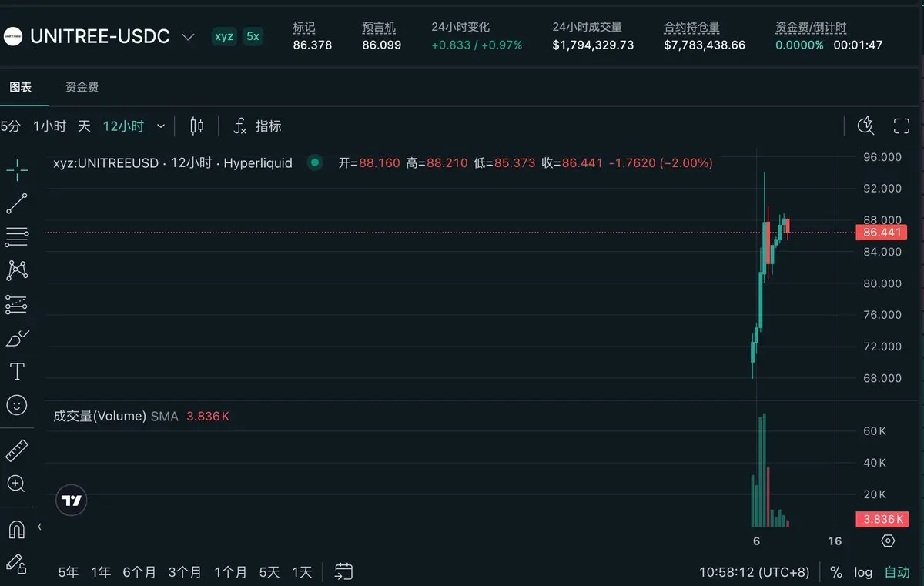924x586 pixels.
Task: Select the 天 timeframe
Action: [84, 126]
